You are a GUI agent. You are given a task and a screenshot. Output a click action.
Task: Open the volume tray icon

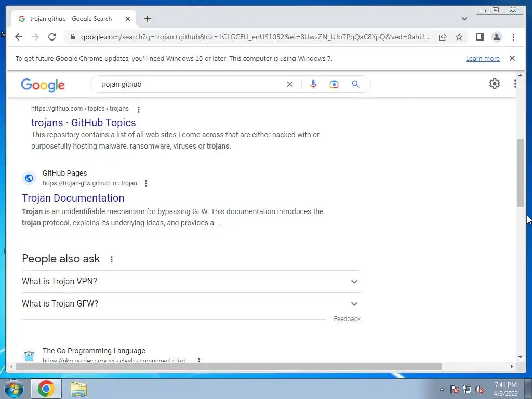click(x=480, y=389)
